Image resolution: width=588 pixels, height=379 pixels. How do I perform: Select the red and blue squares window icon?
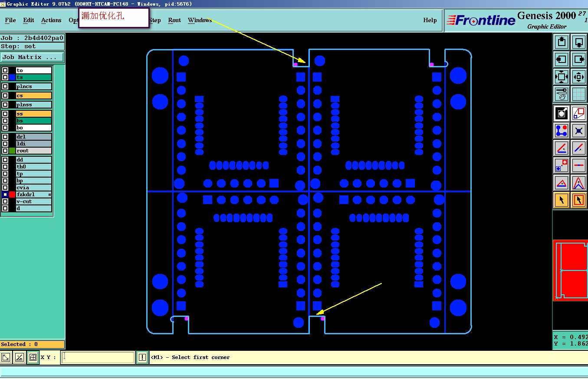pos(579,113)
